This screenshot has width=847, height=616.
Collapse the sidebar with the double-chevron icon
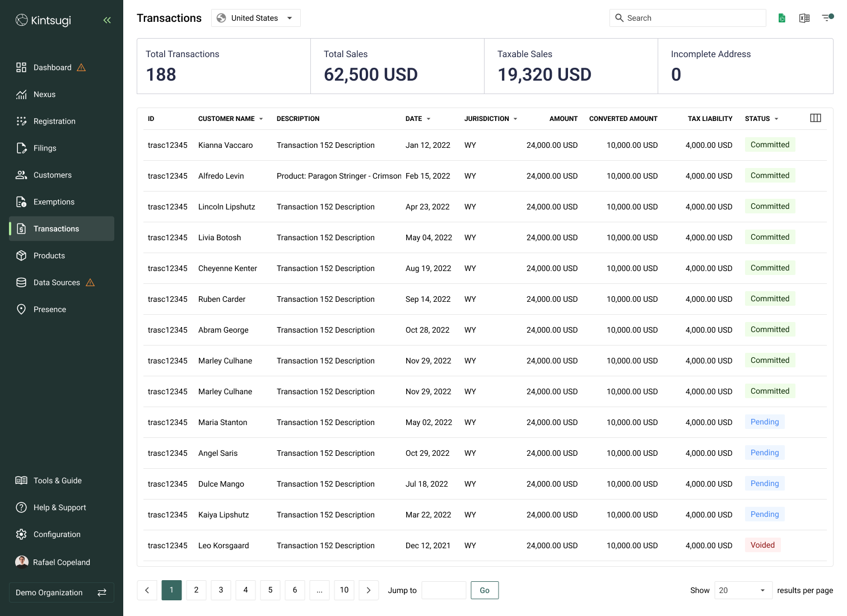[x=107, y=20]
